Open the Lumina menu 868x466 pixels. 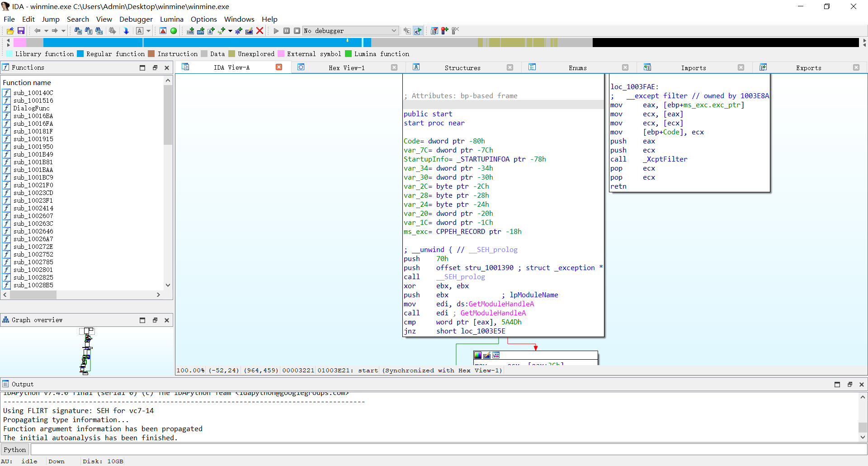[x=172, y=19]
